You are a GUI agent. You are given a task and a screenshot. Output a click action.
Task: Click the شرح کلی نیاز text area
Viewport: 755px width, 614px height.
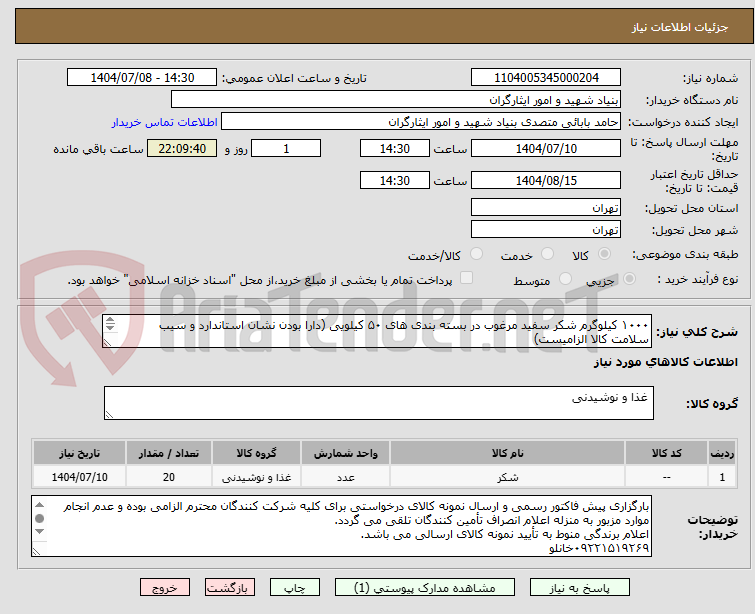click(377, 332)
